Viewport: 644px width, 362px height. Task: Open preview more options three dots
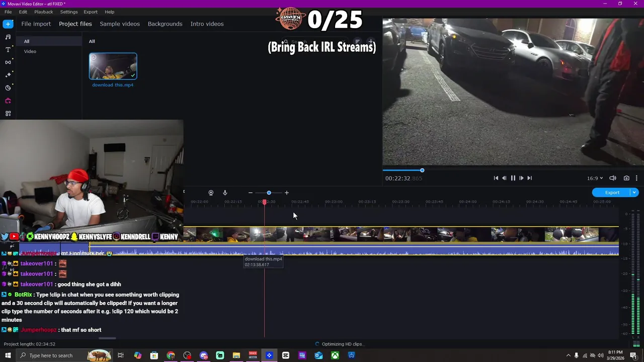[636, 178]
